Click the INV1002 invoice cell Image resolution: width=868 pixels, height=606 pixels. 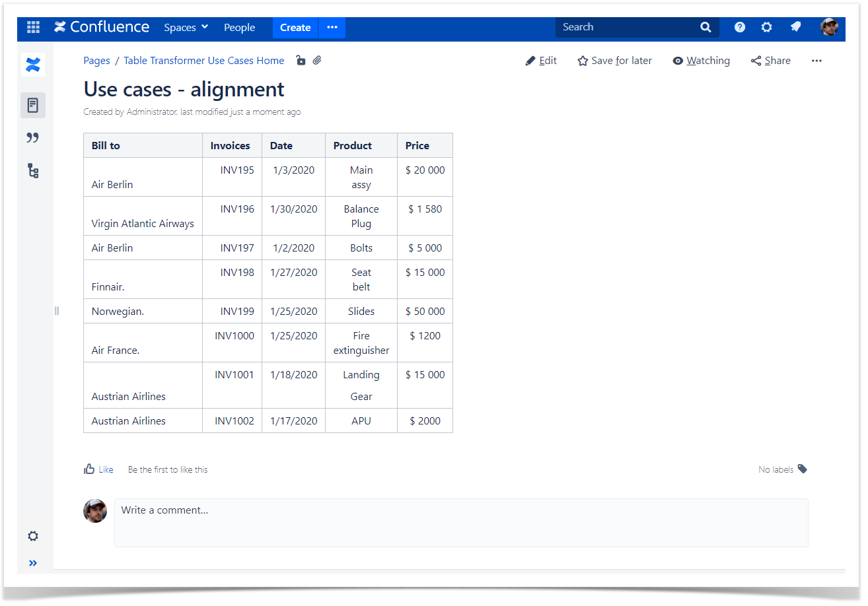pyautogui.click(x=232, y=421)
